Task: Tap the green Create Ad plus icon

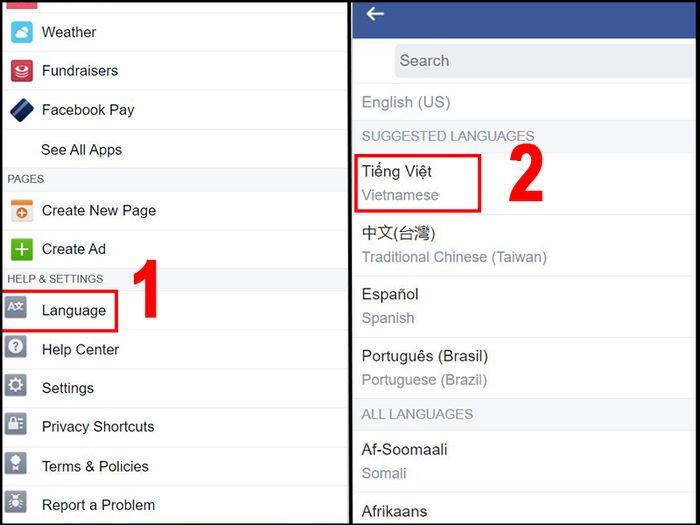Action: pyautogui.click(x=21, y=249)
